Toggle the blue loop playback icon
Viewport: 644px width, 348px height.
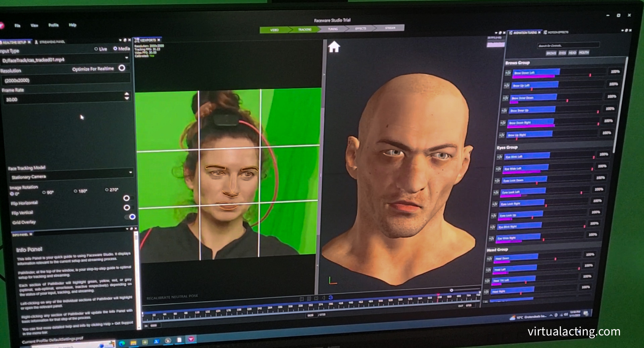tap(330, 297)
